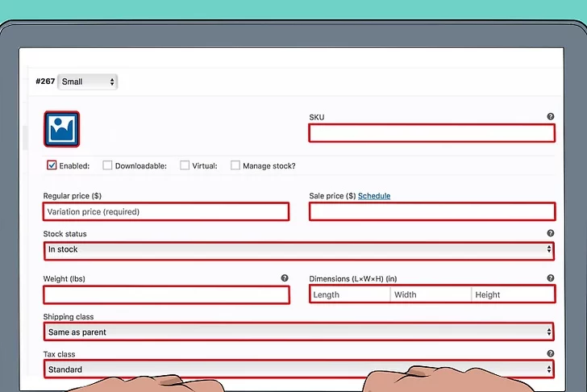Screen dimensions: 587x392
Task: Click into the Regular price field
Action: click(165, 211)
